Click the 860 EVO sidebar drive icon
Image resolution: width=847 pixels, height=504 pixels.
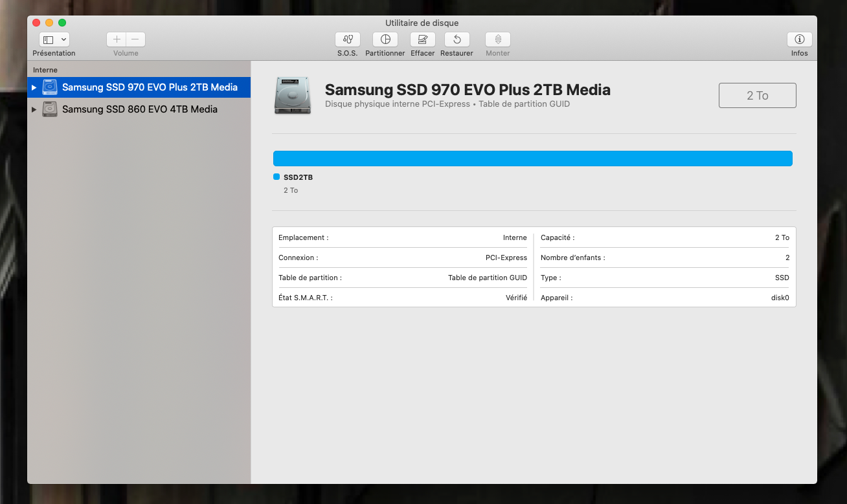point(50,109)
